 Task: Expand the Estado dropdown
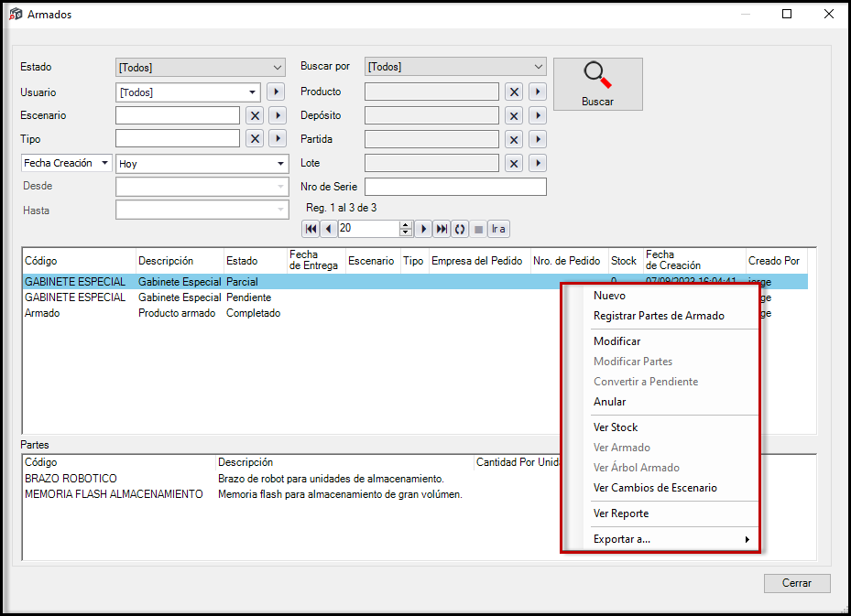pyautogui.click(x=278, y=68)
